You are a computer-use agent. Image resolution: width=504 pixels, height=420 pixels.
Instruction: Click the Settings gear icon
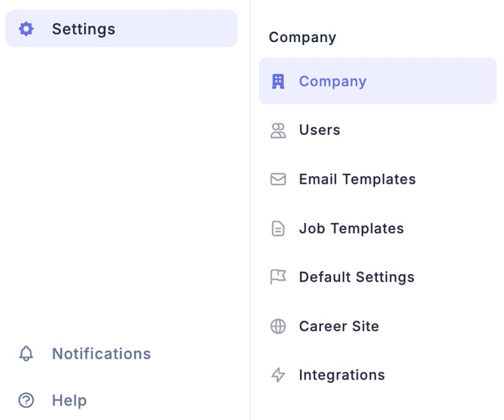click(x=26, y=29)
